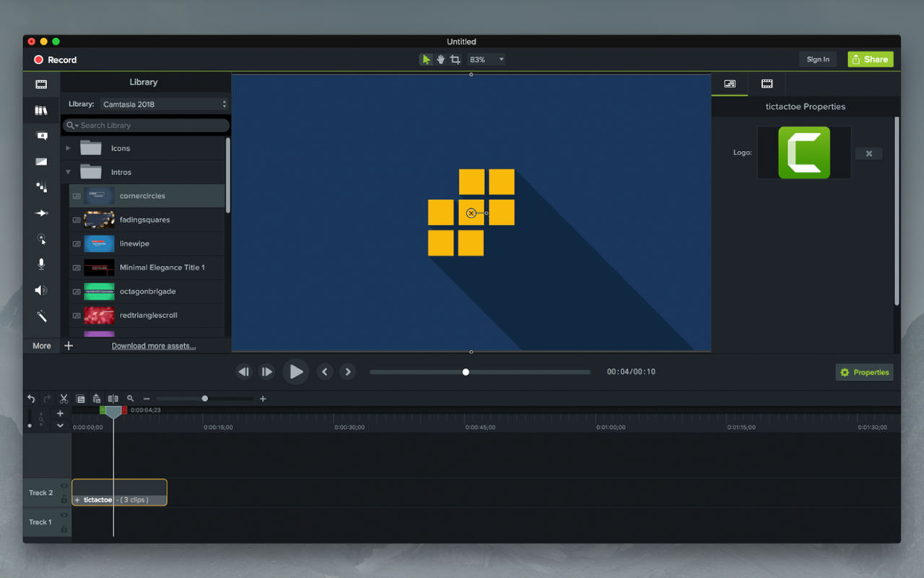The image size is (924, 578).
Task: Open the Cursor Effects tab
Action: [41, 238]
